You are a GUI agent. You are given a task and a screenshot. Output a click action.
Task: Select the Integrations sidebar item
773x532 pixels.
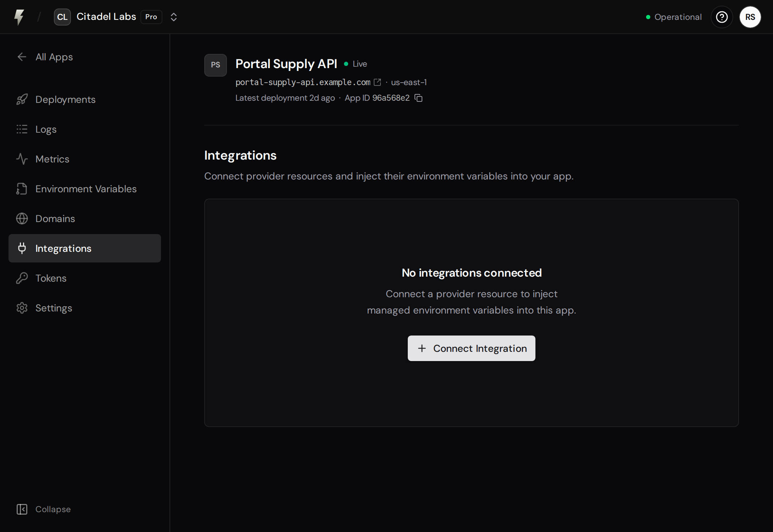click(x=85, y=248)
